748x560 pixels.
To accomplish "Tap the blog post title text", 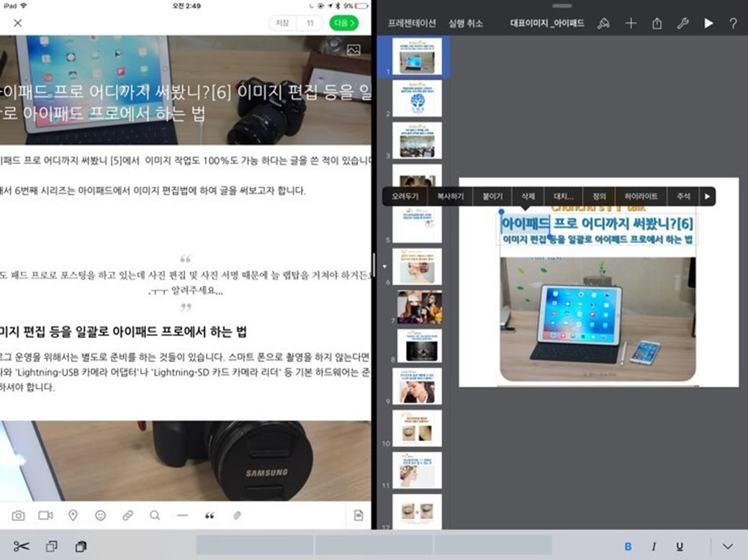I will click(x=185, y=102).
